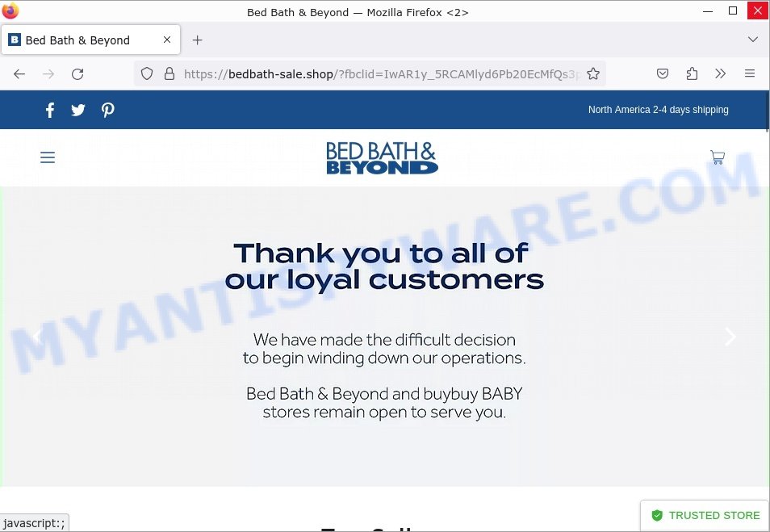The width and height of the screenshot is (770, 532).
Task: Bookmark this page with star
Action: click(593, 73)
